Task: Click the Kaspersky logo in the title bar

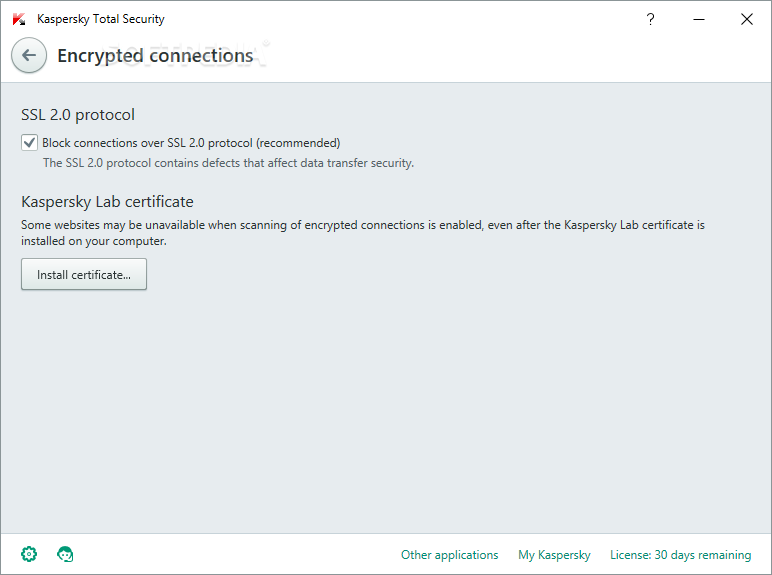Action: [19, 19]
